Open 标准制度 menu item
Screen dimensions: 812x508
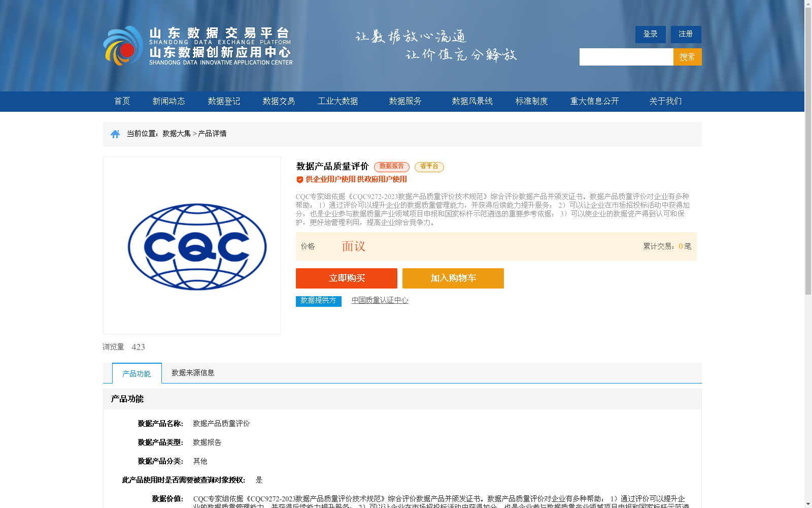531,101
